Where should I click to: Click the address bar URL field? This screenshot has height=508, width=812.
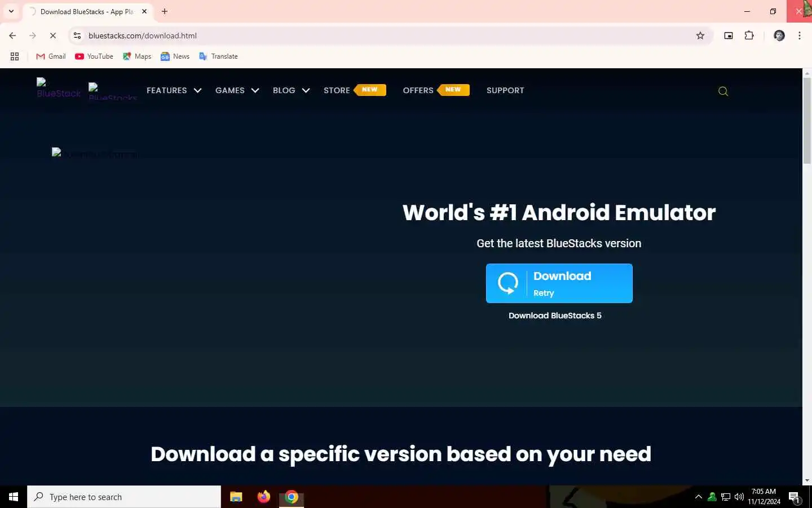pos(389,36)
